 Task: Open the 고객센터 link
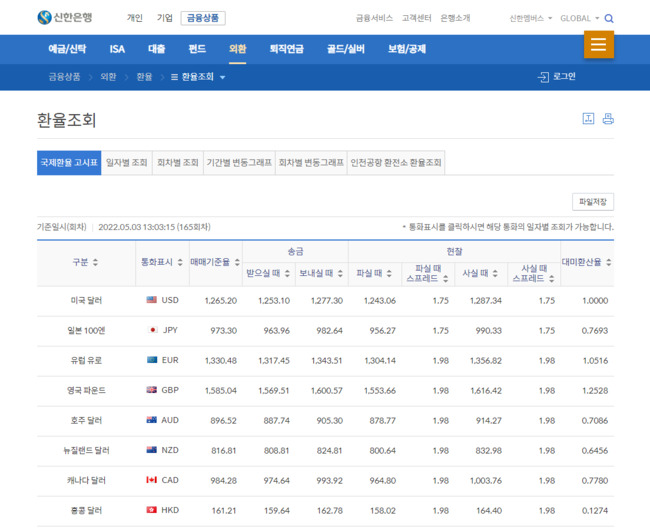point(416,18)
